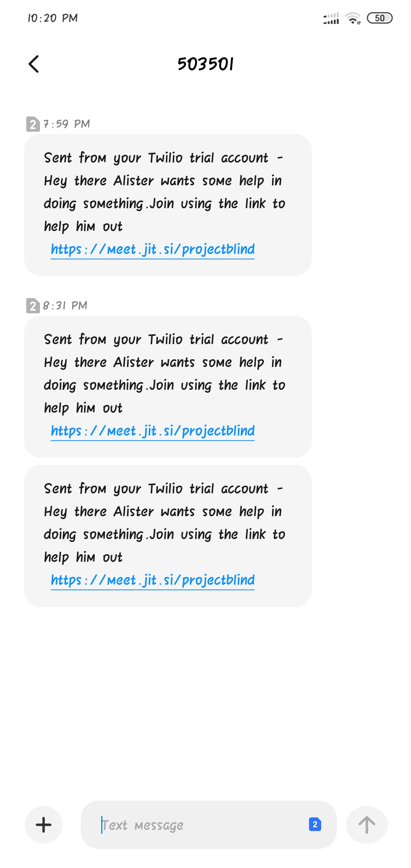The width and height of the screenshot is (411, 868).
Task: Open projectblind link in 8:31 PM message
Action: 153,431
